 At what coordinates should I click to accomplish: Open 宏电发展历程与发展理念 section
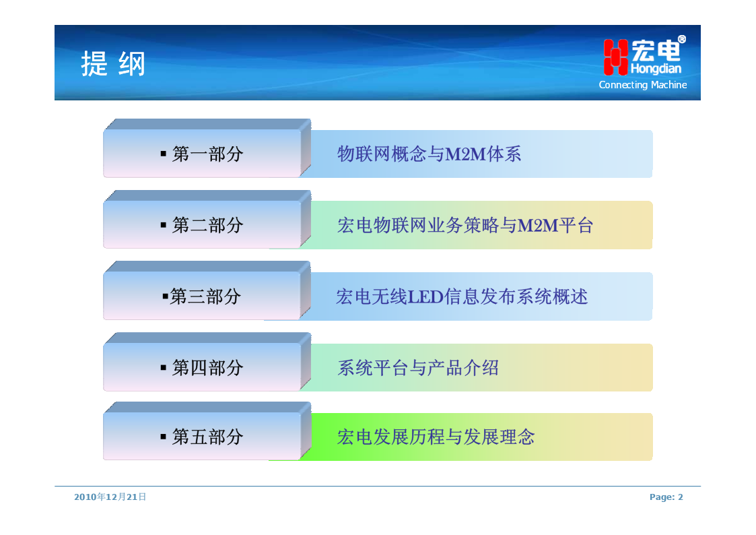pyautogui.click(x=436, y=437)
